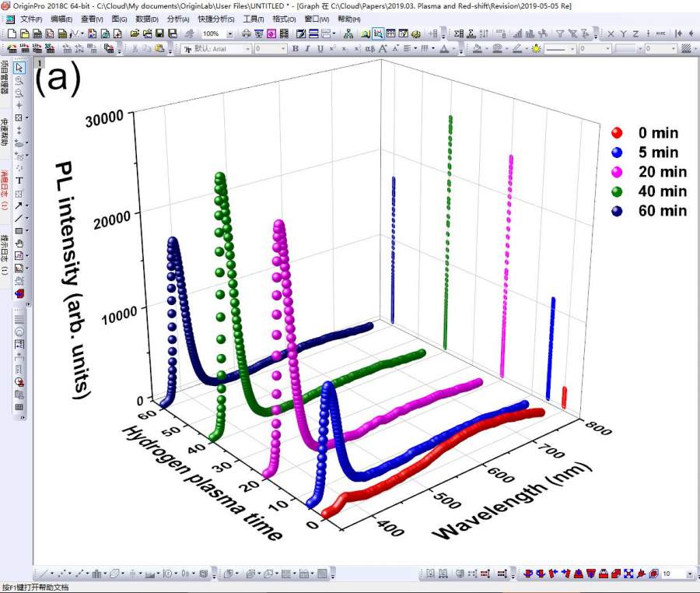The width and height of the screenshot is (700, 593).
Task: Click the Open file folder icon
Action: tap(135, 33)
